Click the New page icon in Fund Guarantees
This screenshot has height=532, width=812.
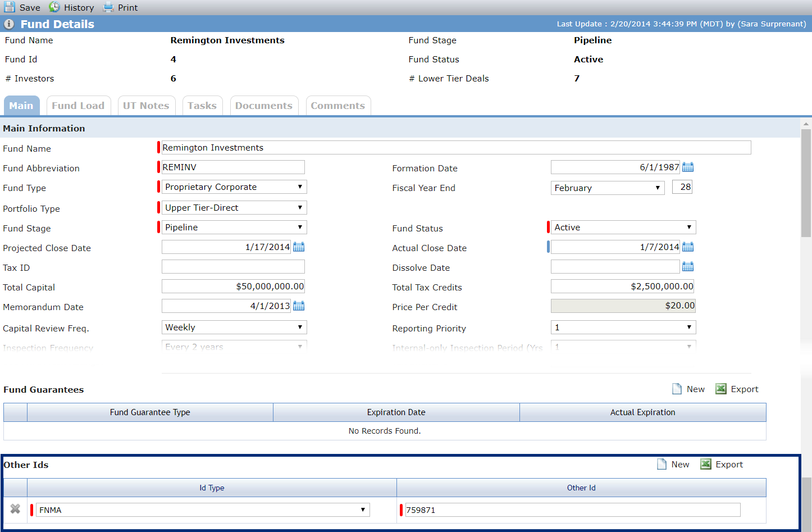pyautogui.click(x=677, y=389)
